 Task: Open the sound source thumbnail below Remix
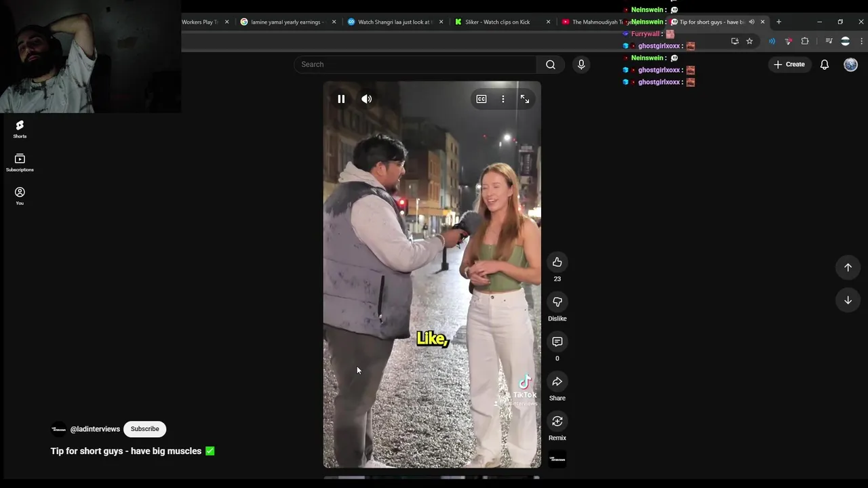click(557, 459)
